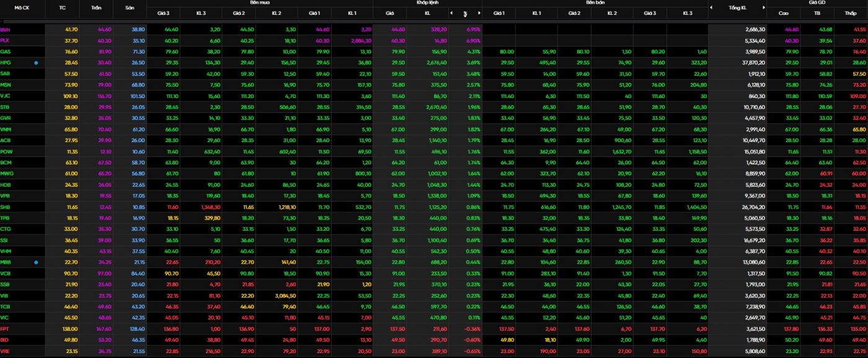Open the MSN ticker symbol
The width and height of the screenshot is (868, 358).
tap(6, 84)
